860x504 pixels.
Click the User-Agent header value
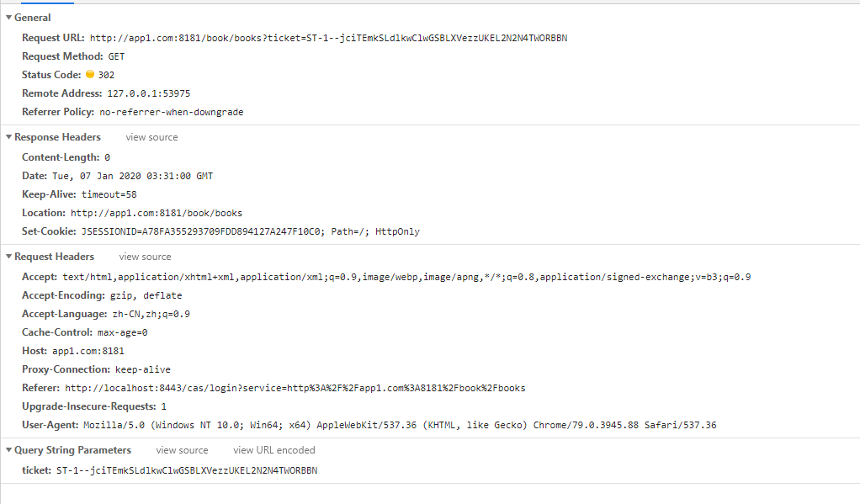click(400, 425)
